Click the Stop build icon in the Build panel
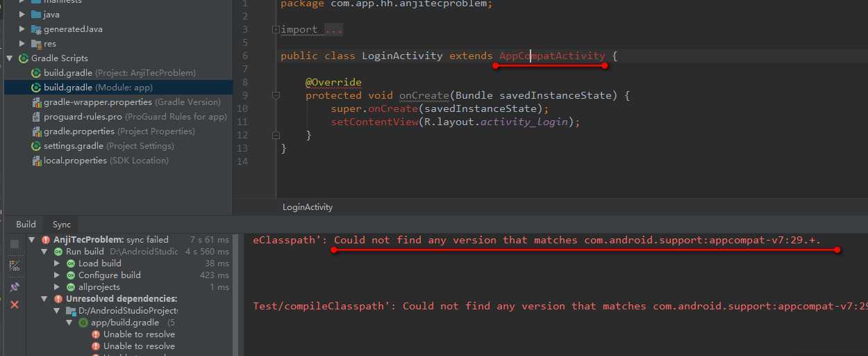 pos(15,244)
